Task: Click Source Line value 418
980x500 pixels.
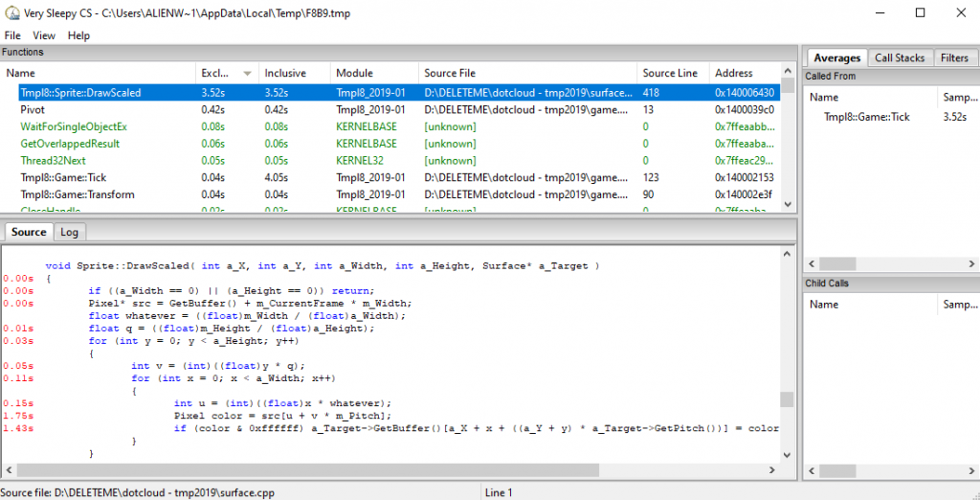Action: (x=651, y=93)
